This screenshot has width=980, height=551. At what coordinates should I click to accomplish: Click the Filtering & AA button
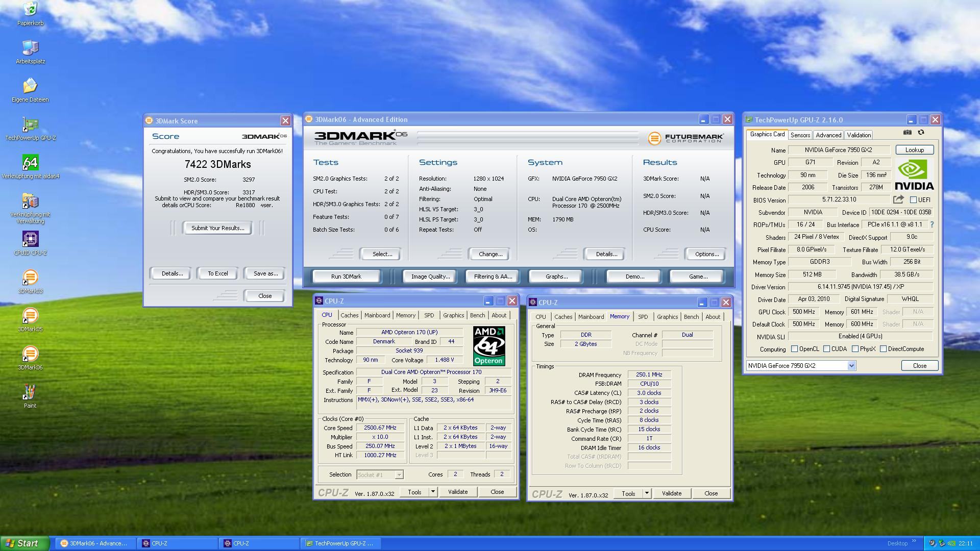point(493,277)
